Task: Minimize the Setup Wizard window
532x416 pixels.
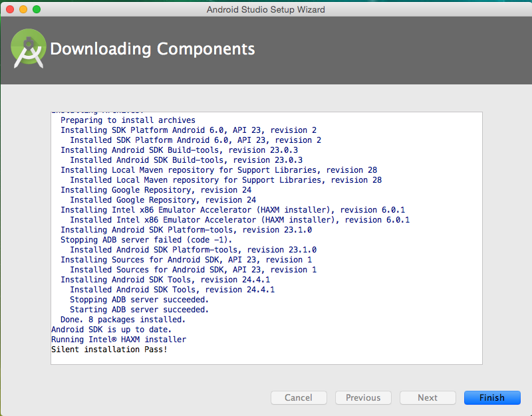Action: tap(23, 9)
